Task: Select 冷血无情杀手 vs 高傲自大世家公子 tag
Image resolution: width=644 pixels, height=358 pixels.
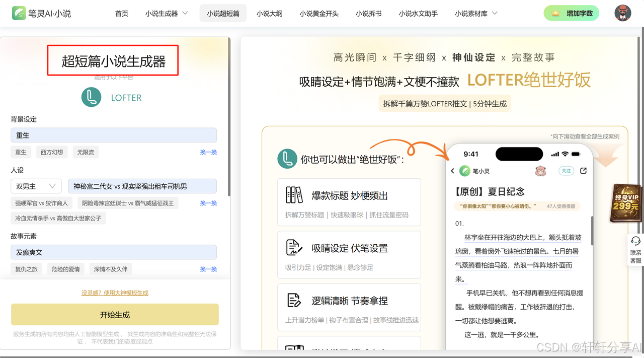Action: 58,218
